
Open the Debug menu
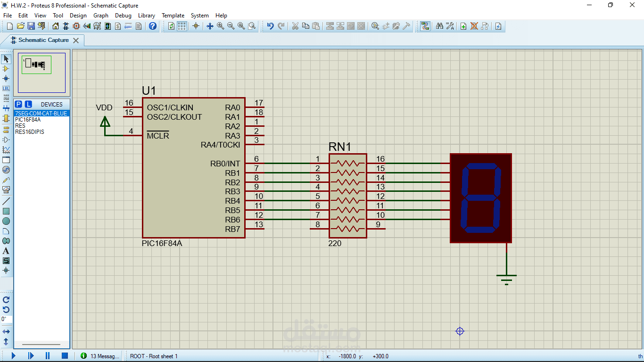[123, 16]
